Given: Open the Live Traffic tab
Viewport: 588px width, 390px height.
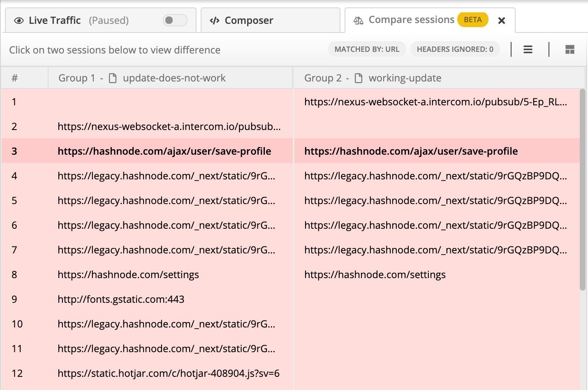Looking at the screenshot, I should [x=100, y=20].
